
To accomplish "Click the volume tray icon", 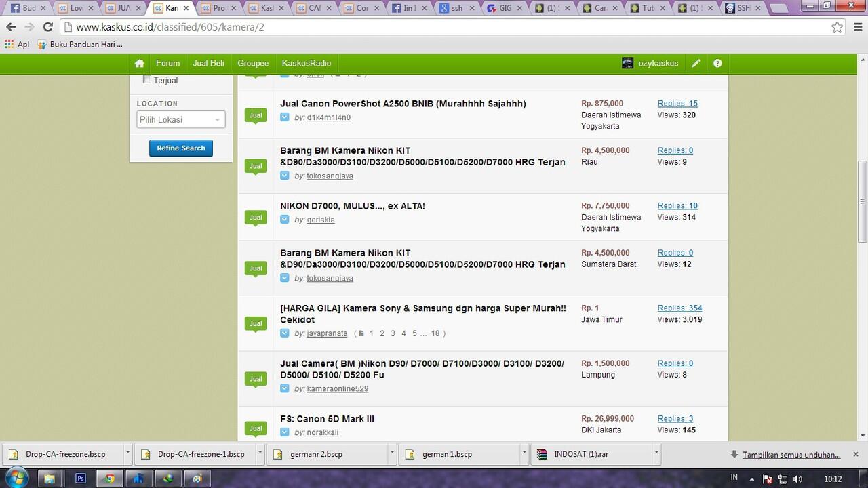I will click(798, 479).
